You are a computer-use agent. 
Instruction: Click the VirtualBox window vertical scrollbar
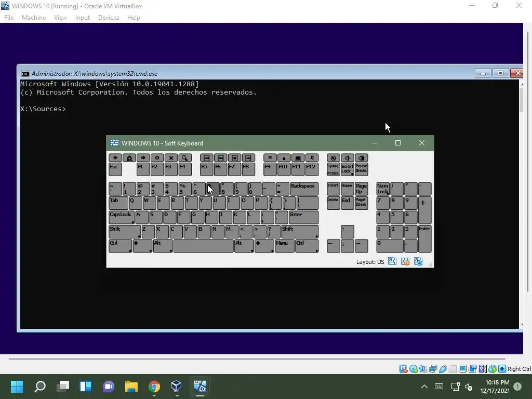coord(528,161)
